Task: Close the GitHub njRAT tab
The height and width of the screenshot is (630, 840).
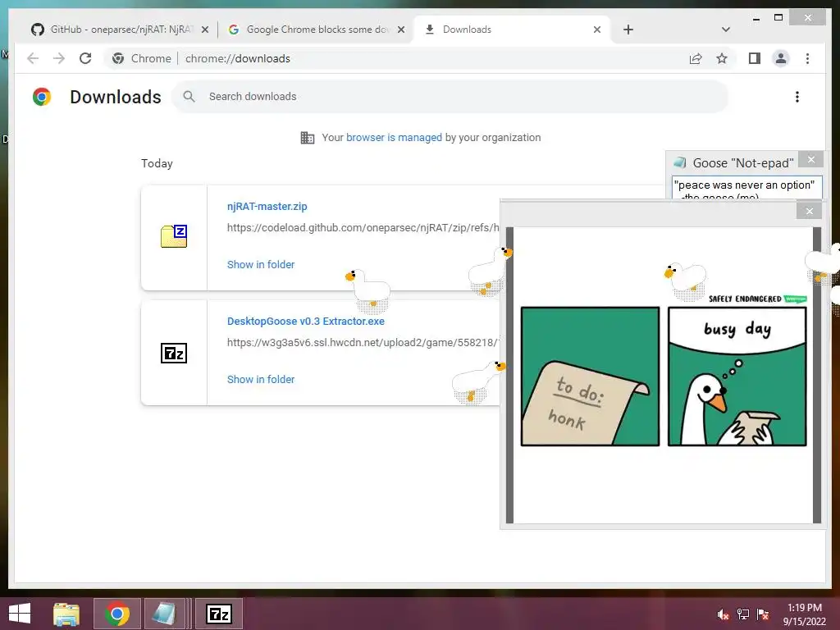Action: pos(204,30)
